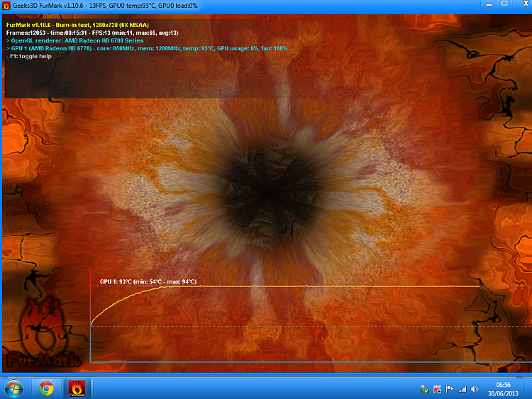This screenshot has width=532, height=399.
Task: Click the 'FurMark v1.10.6 - Burn-in test' line
Action: click(77, 25)
